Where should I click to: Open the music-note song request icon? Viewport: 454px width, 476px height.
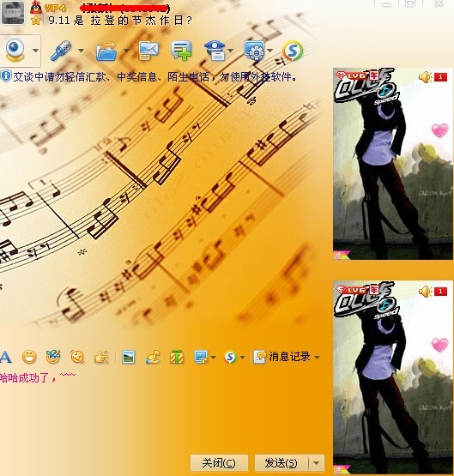click(153, 357)
